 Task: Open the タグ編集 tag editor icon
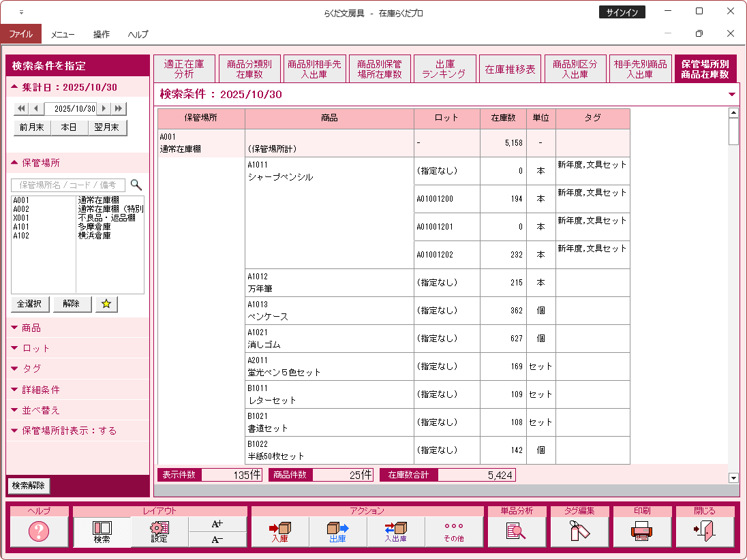pyautogui.click(x=579, y=531)
